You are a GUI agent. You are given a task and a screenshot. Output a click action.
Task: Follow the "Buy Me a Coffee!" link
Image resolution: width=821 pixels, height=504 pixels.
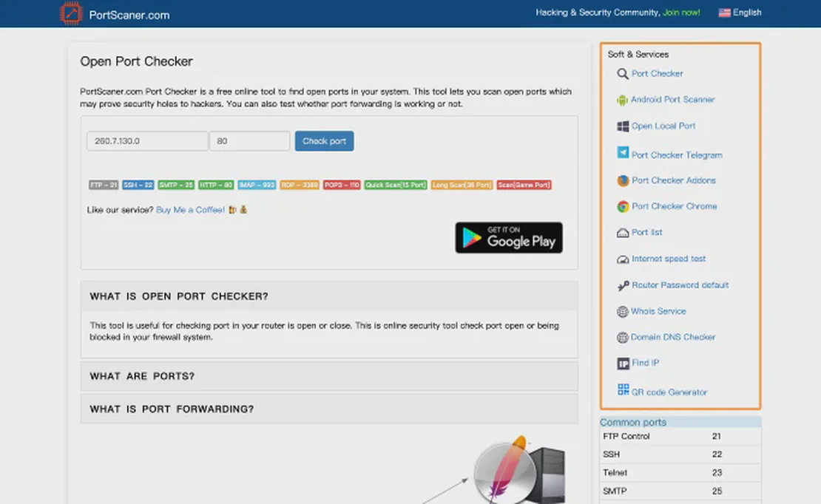pyautogui.click(x=190, y=210)
